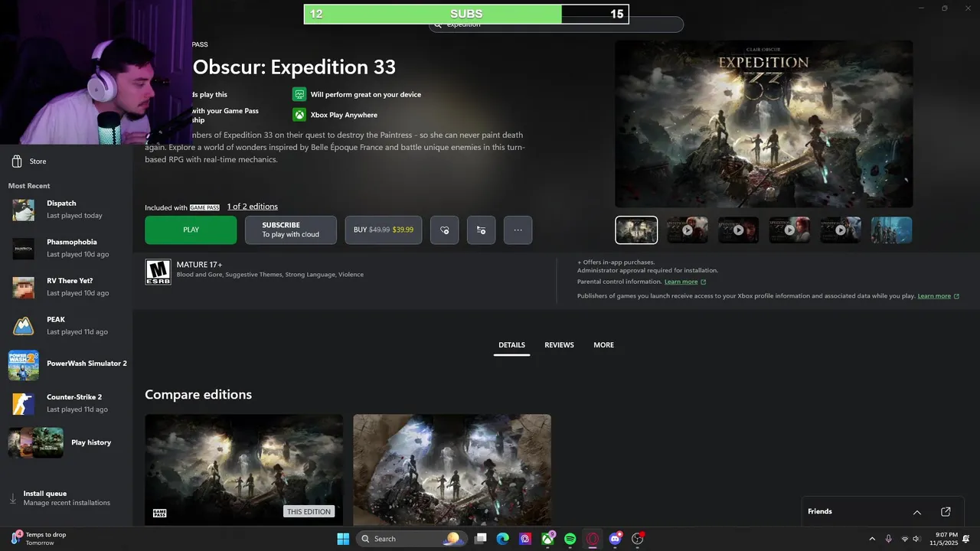Click SUBSCRIBE to play with cloud
Image resolution: width=980 pixels, height=551 pixels.
[x=291, y=230]
